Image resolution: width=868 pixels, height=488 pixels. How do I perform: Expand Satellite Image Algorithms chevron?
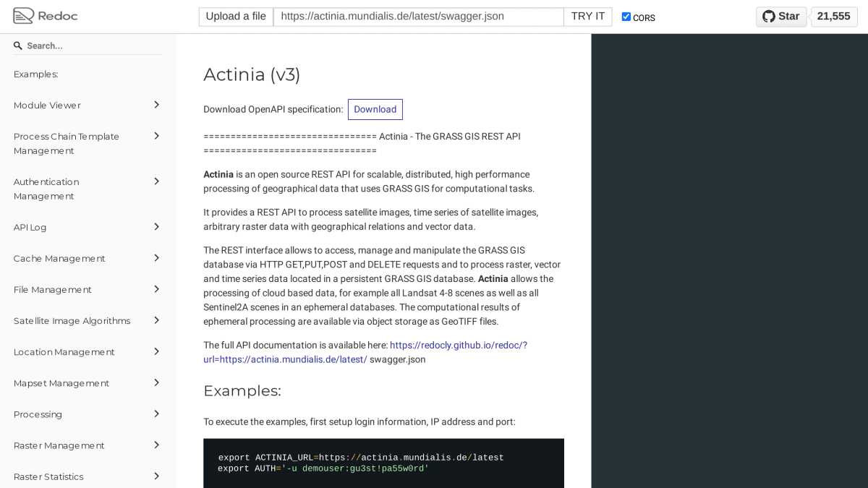[156, 320]
